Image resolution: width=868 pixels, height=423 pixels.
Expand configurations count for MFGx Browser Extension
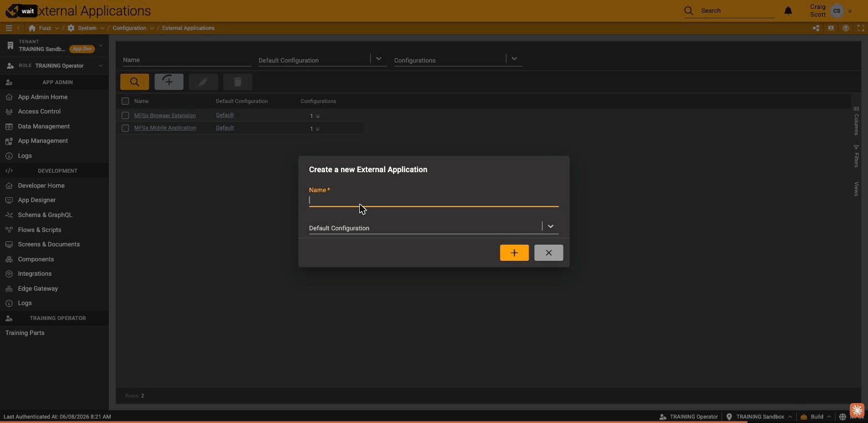tap(317, 116)
